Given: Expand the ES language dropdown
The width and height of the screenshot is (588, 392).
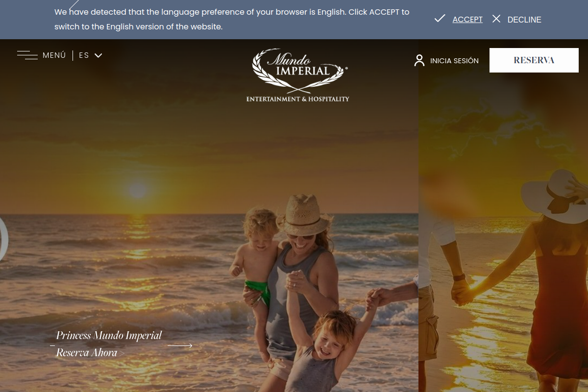Looking at the screenshot, I should (x=91, y=55).
